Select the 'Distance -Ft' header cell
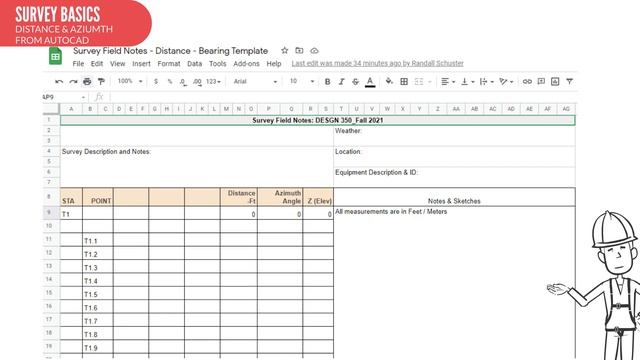 [239, 197]
